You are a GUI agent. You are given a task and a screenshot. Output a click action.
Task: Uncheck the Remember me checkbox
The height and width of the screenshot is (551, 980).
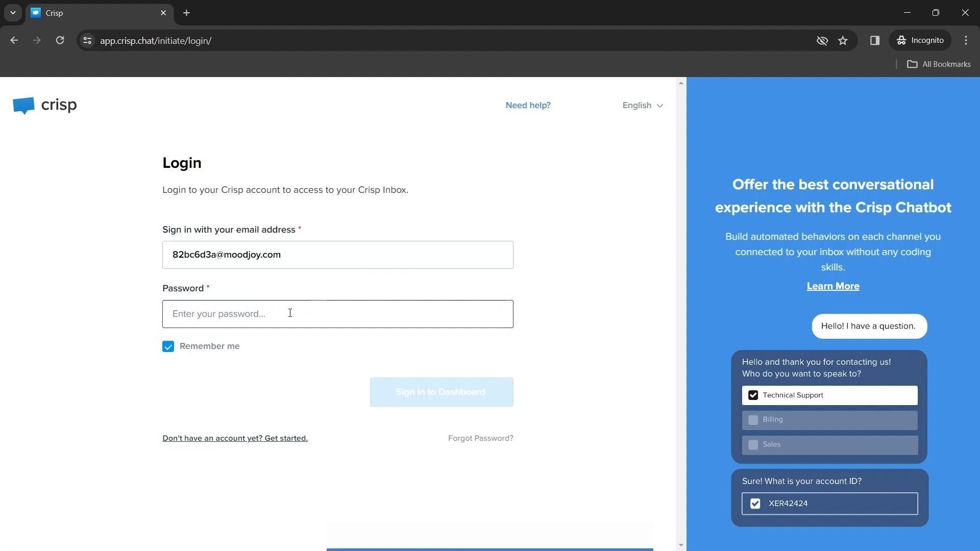click(x=168, y=346)
